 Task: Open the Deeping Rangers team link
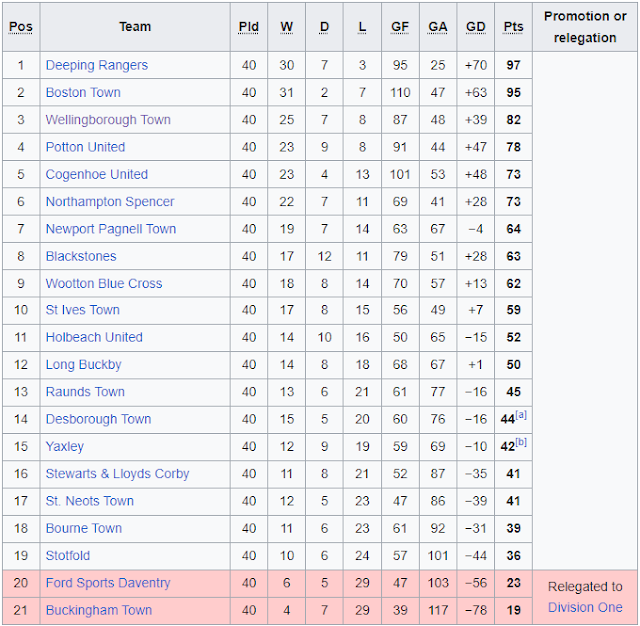(97, 65)
